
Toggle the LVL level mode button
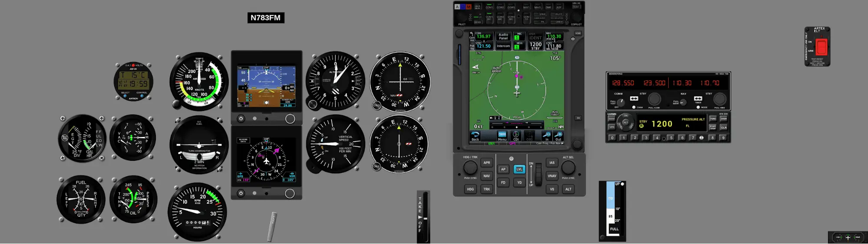click(519, 169)
